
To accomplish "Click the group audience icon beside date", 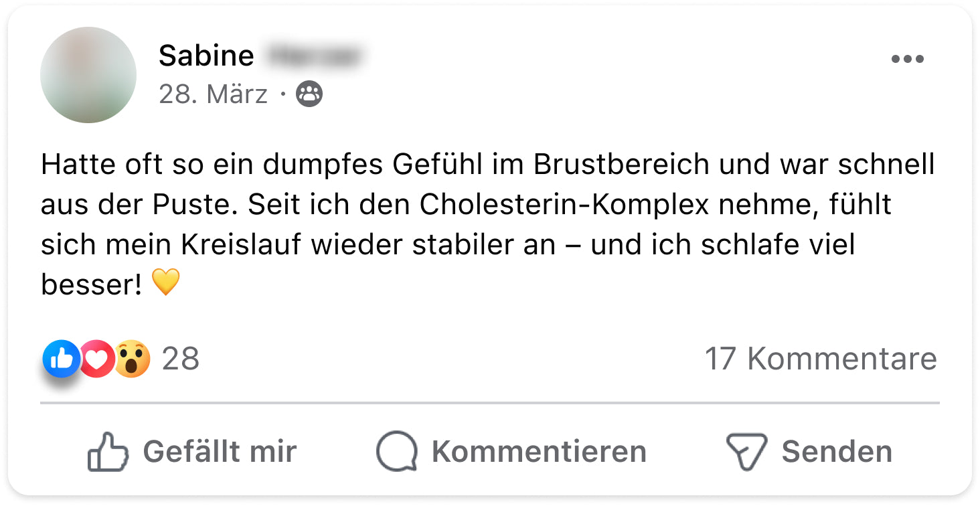I will coord(309,94).
